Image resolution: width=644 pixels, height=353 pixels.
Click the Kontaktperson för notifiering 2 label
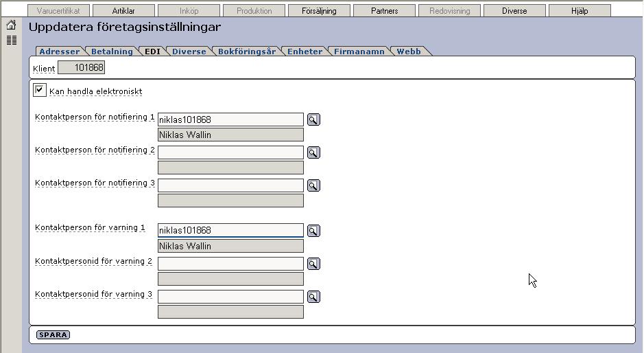(x=95, y=150)
